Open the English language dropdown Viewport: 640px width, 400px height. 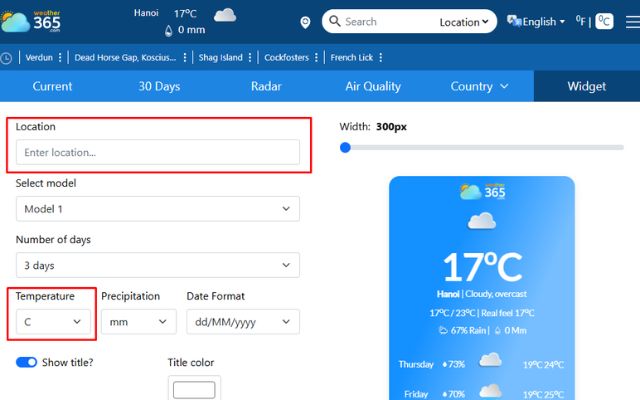(543, 22)
